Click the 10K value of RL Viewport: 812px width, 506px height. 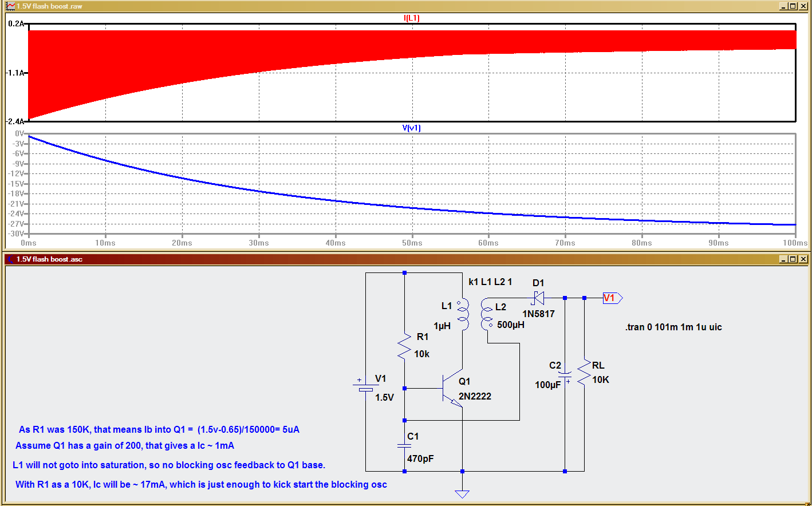tap(601, 379)
